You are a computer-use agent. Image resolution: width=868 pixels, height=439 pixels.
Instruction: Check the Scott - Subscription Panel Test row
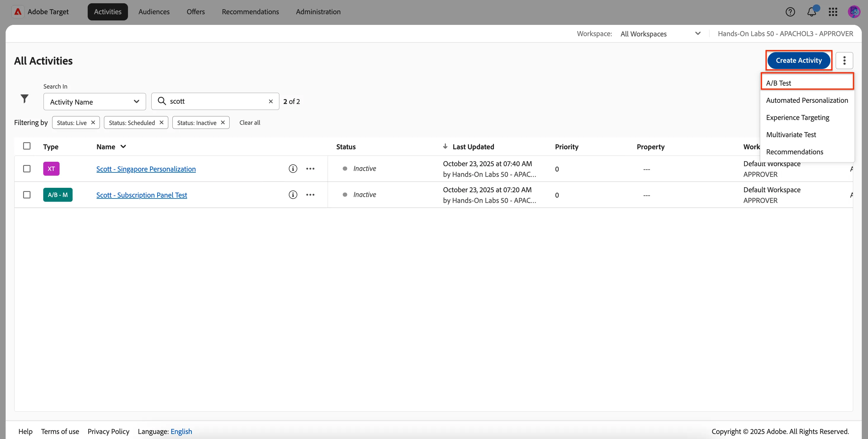pyautogui.click(x=27, y=195)
